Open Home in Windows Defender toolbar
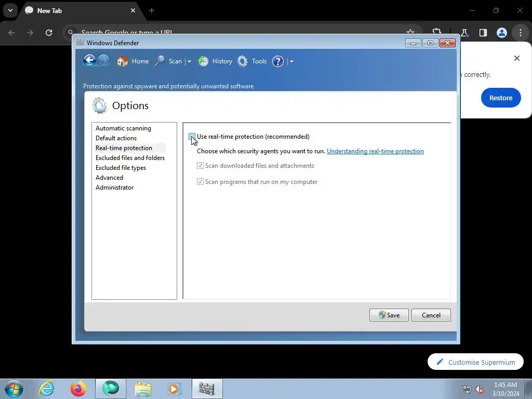This screenshot has height=399, width=532. click(x=132, y=61)
